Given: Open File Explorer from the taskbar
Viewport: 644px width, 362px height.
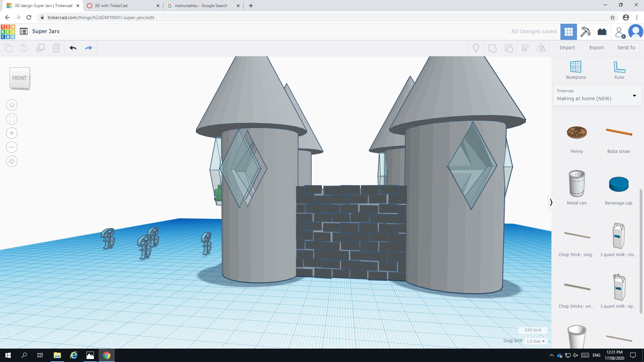Looking at the screenshot, I should coord(57,355).
